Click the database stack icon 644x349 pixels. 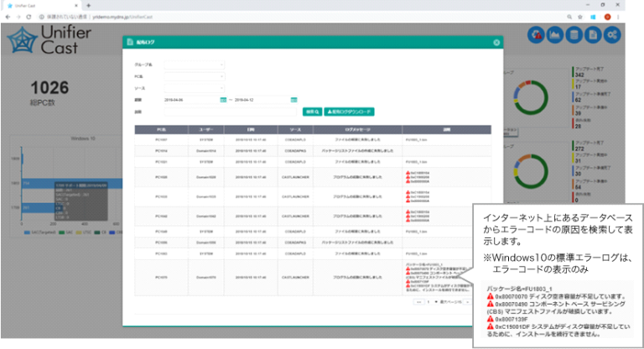(574, 35)
